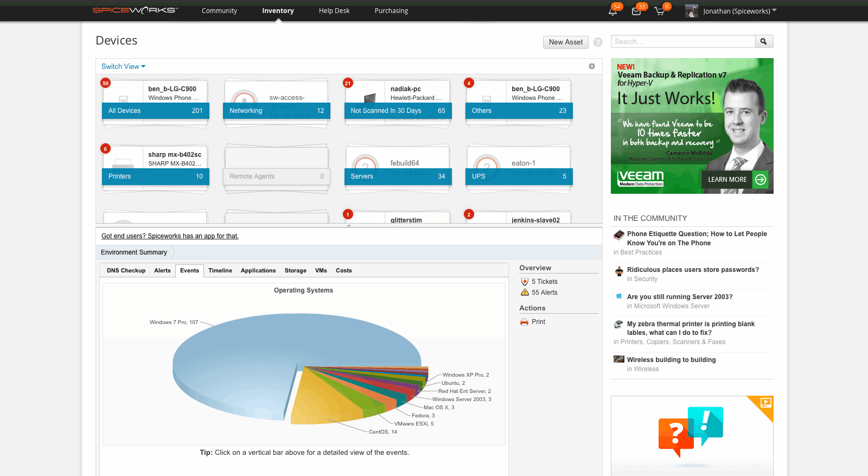Open the help question mark icon
The width and height of the screenshot is (868, 476).
598,42
